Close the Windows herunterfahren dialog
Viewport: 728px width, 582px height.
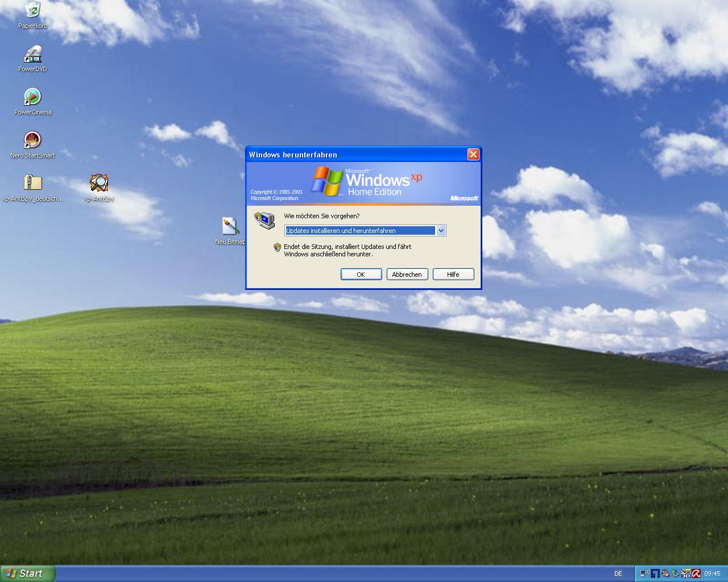click(x=473, y=155)
